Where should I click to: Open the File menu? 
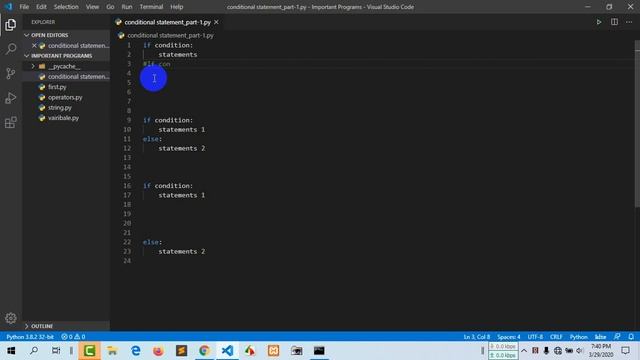coord(24,7)
